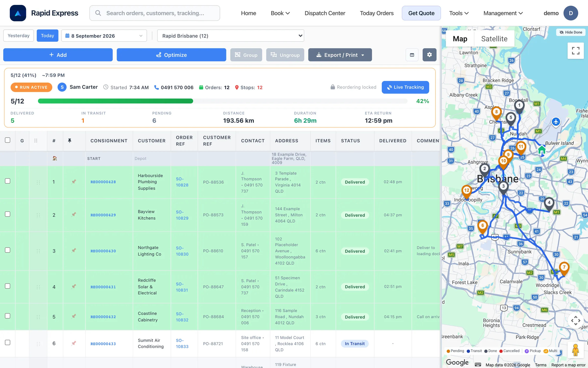This screenshot has width=588, height=368.
Task: Toggle Hide Done on the map
Action: pos(571,32)
